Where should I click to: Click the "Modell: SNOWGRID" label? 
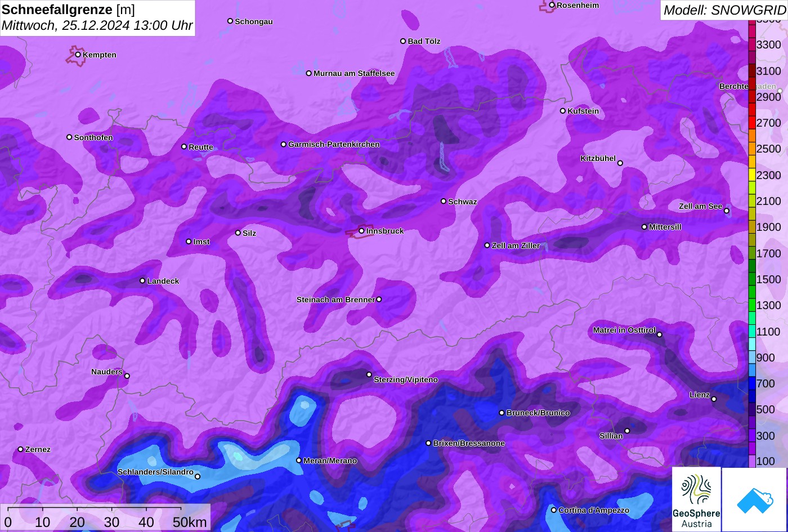click(x=724, y=10)
